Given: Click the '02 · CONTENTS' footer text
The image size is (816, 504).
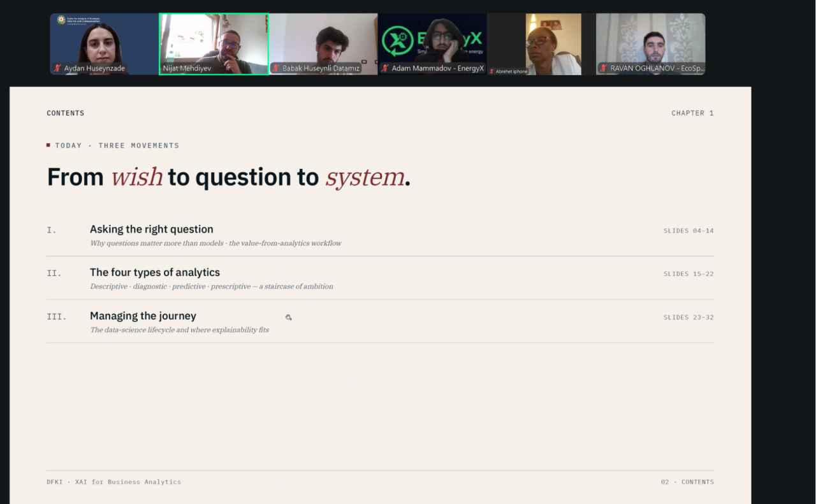Looking at the screenshot, I should pyautogui.click(x=687, y=482).
